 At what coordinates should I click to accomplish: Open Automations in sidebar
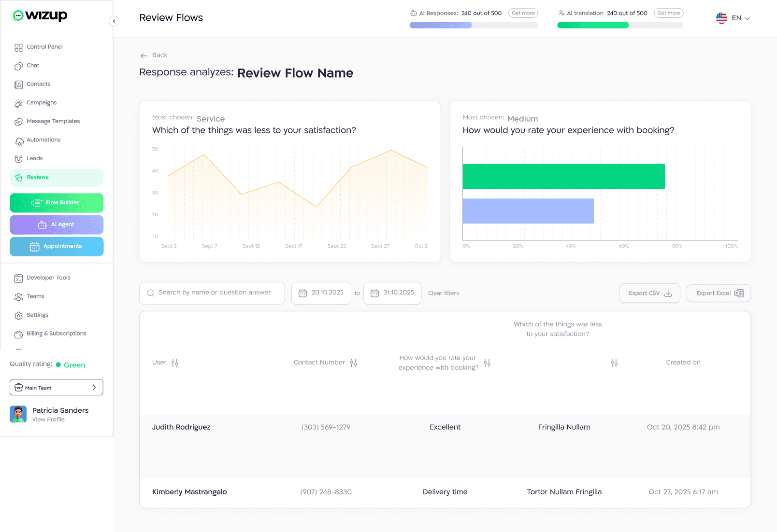point(43,140)
